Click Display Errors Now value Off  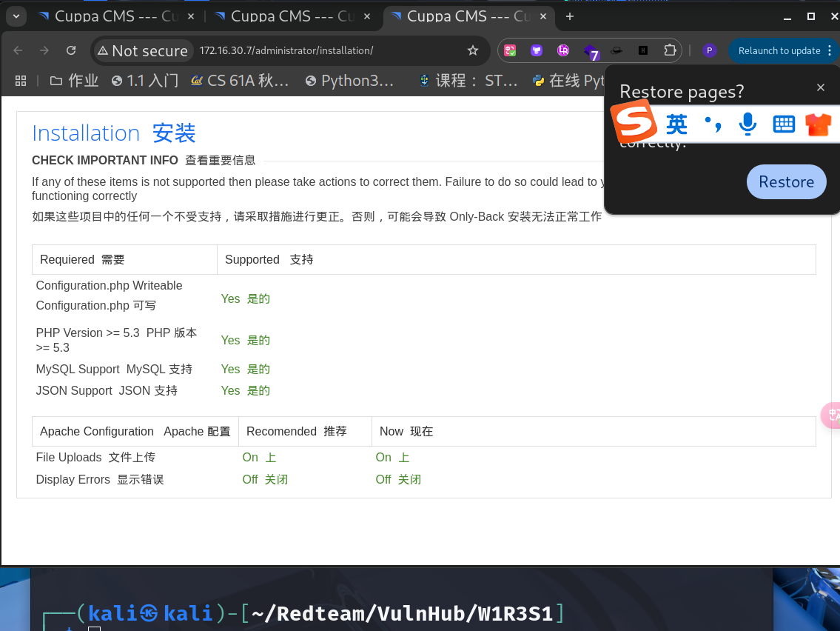[399, 479]
